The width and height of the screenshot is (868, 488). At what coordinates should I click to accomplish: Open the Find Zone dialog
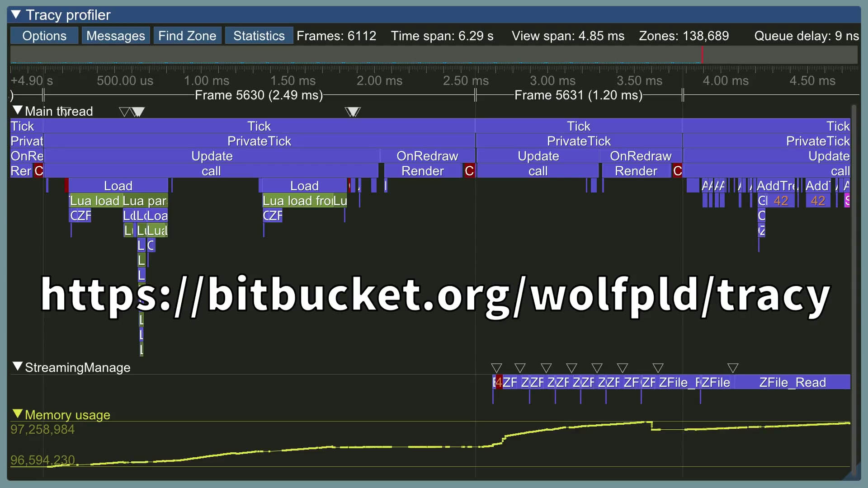tap(187, 36)
